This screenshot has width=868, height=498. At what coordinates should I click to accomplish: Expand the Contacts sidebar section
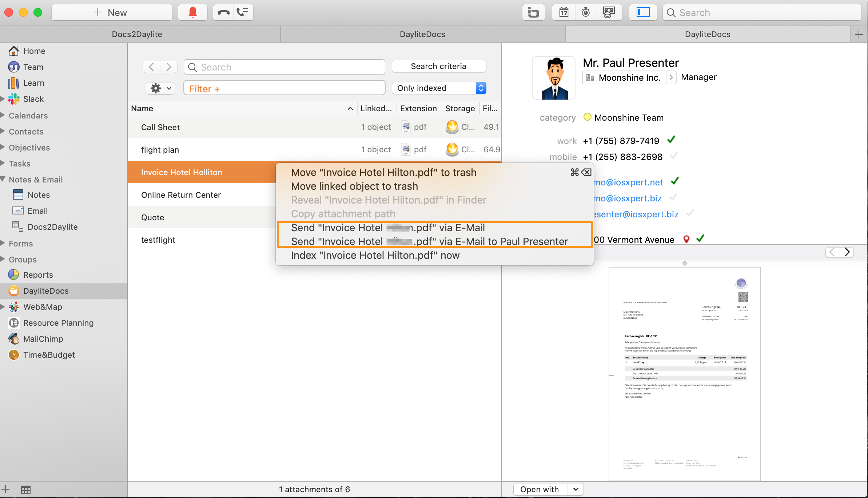(3, 131)
